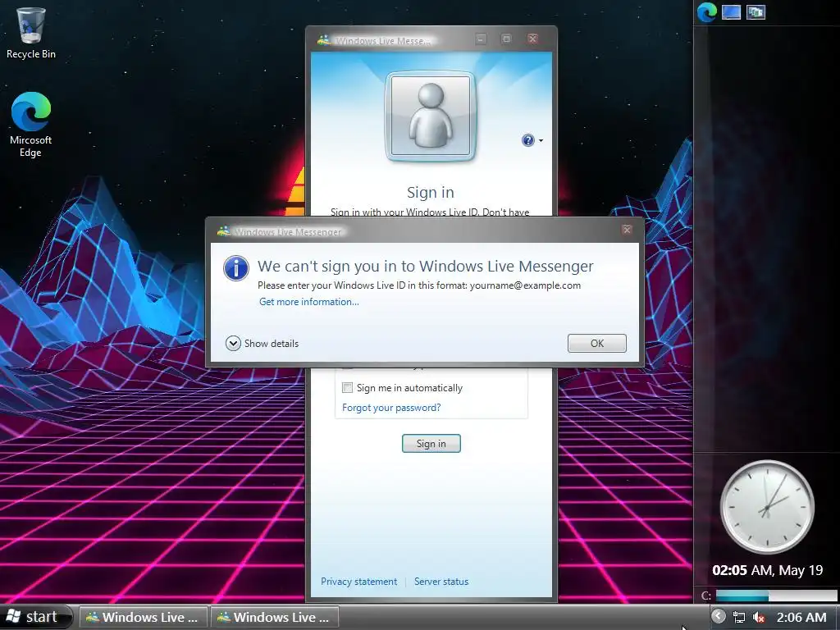Open the help dropdown arrow
This screenshot has width=840, height=630.
541,141
